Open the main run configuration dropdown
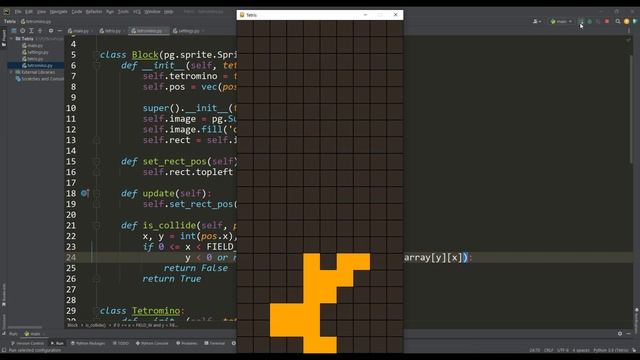Screen dimensions: 640x360 561,21
